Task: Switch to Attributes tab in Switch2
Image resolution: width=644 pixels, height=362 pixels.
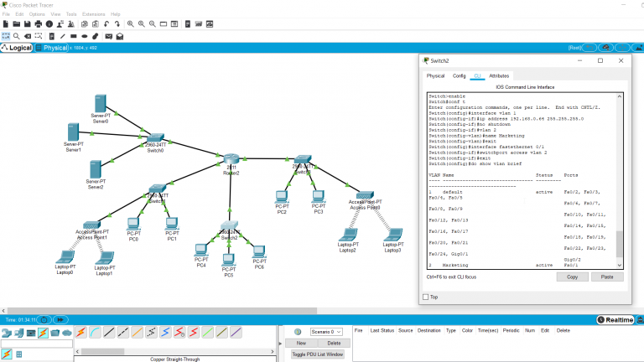Action: click(x=499, y=76)
